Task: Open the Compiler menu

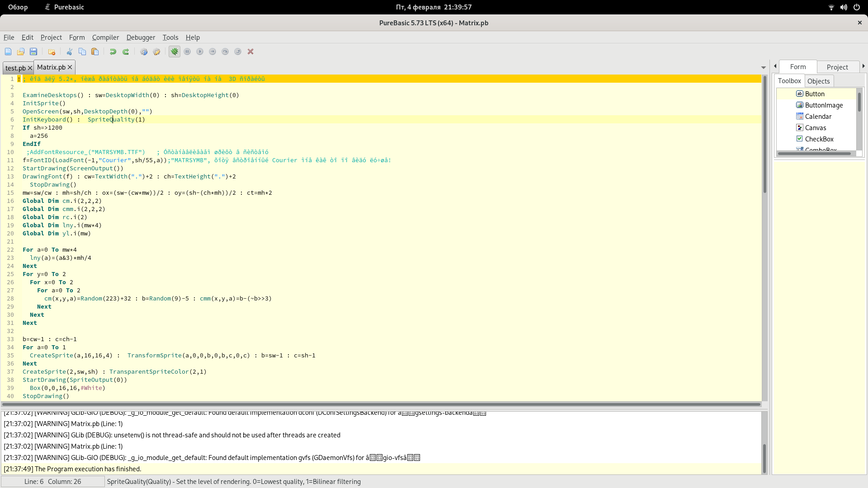Action: 105,38
